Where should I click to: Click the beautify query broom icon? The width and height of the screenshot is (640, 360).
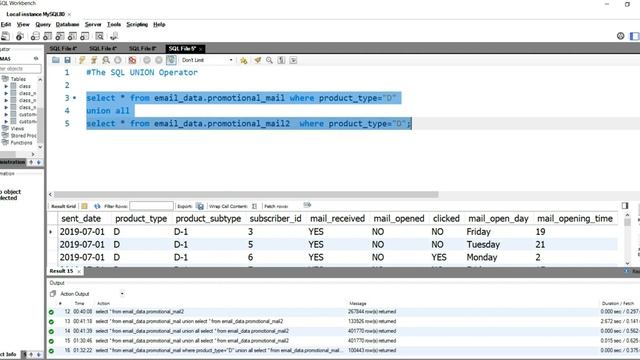tap(258, 60)
